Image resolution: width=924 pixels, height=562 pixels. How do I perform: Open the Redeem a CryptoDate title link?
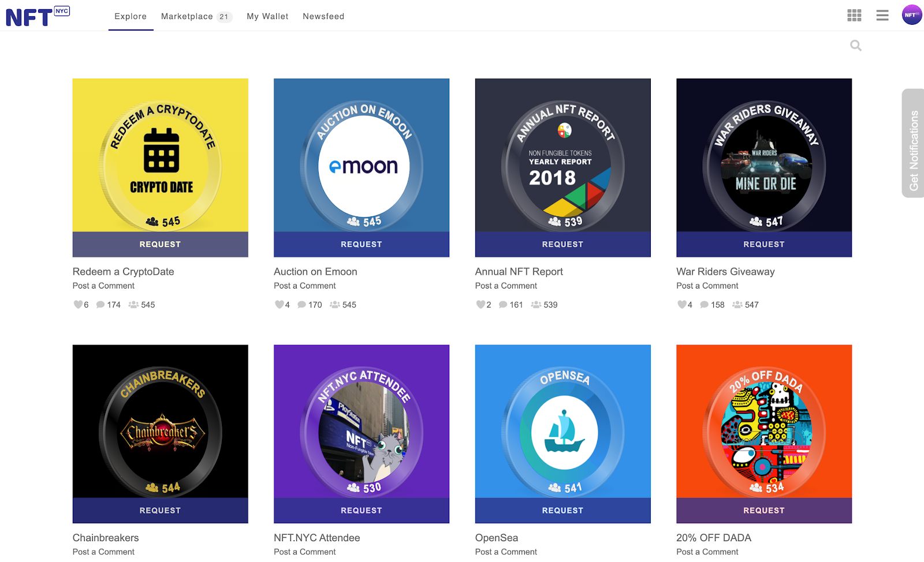pyautogui.click(x=124, y=272)
